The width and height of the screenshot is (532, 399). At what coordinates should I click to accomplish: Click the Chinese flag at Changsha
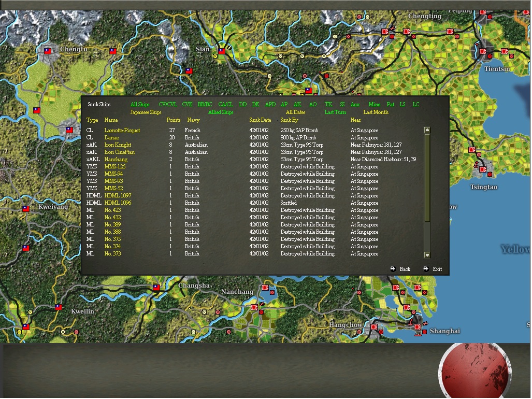coord(156,288)
